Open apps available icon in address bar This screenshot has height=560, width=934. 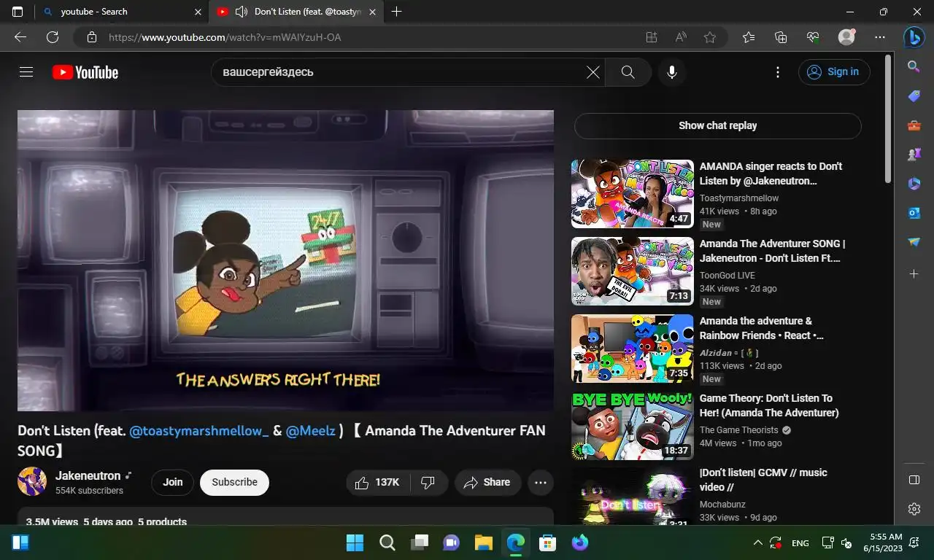coord(652,37)
